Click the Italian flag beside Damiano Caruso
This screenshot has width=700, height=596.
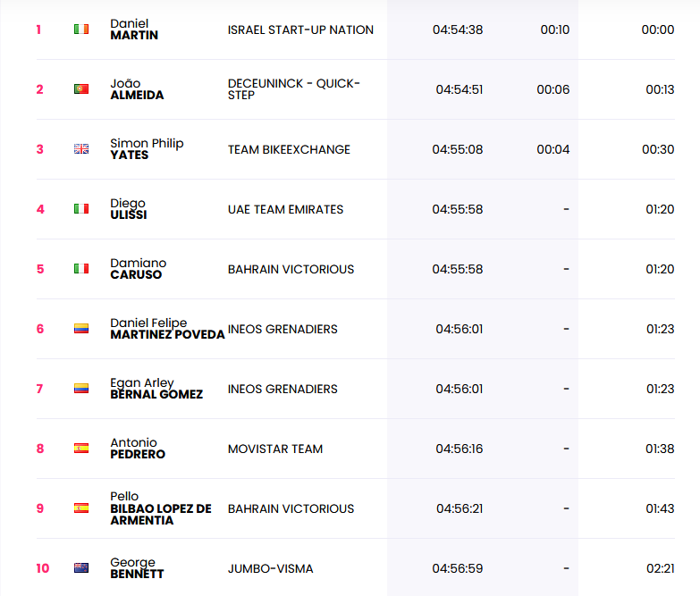coord(81,269)
